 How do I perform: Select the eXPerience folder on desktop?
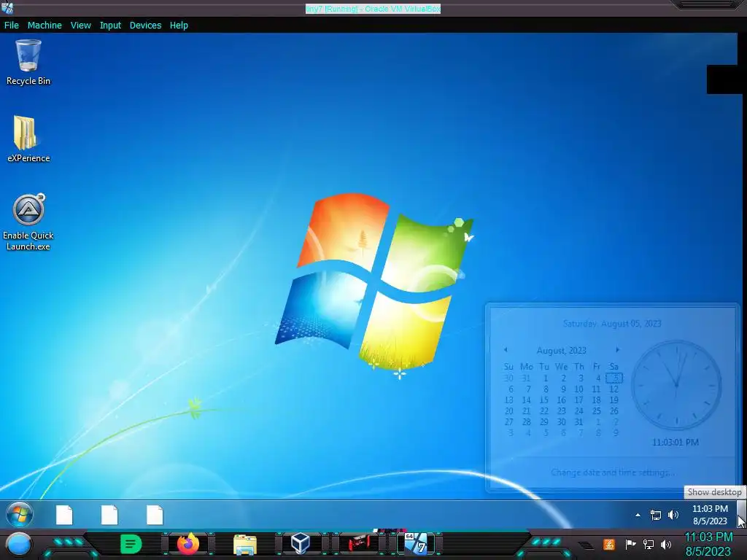[28, 139]
